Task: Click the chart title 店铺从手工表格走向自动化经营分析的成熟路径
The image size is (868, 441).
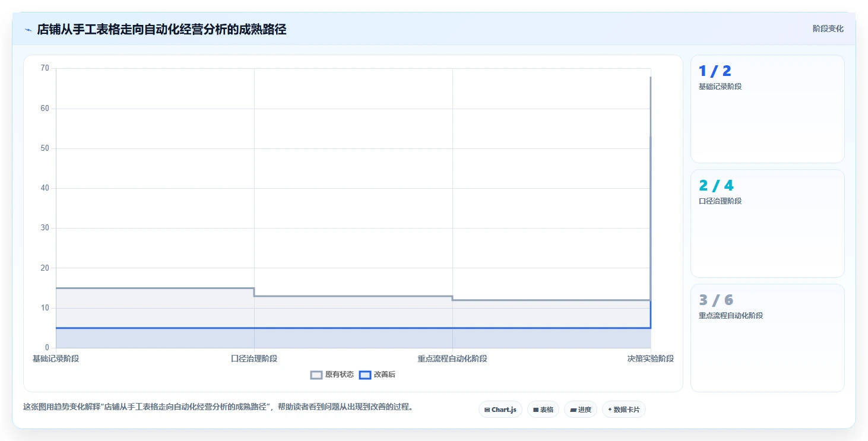Action: [161, 29]
